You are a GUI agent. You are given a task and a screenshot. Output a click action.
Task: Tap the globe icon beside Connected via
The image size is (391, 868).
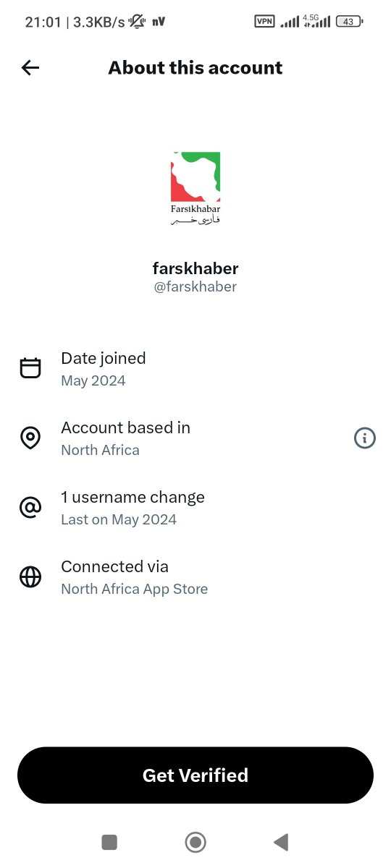(30, 576)
